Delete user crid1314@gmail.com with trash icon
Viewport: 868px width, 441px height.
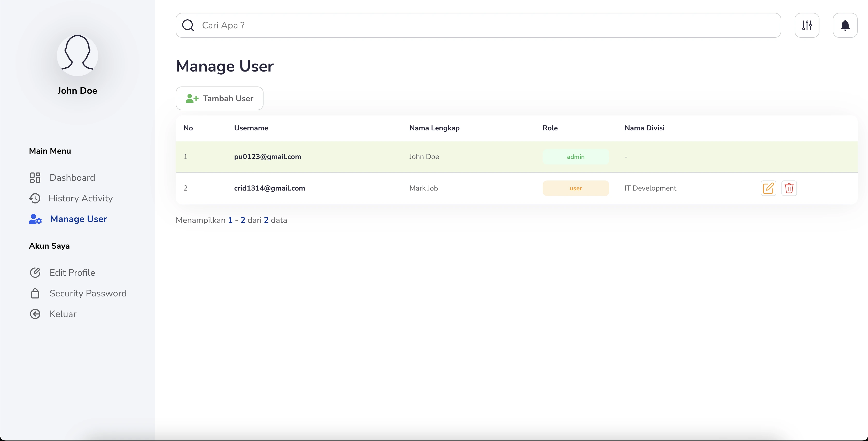tap(789, 188)
